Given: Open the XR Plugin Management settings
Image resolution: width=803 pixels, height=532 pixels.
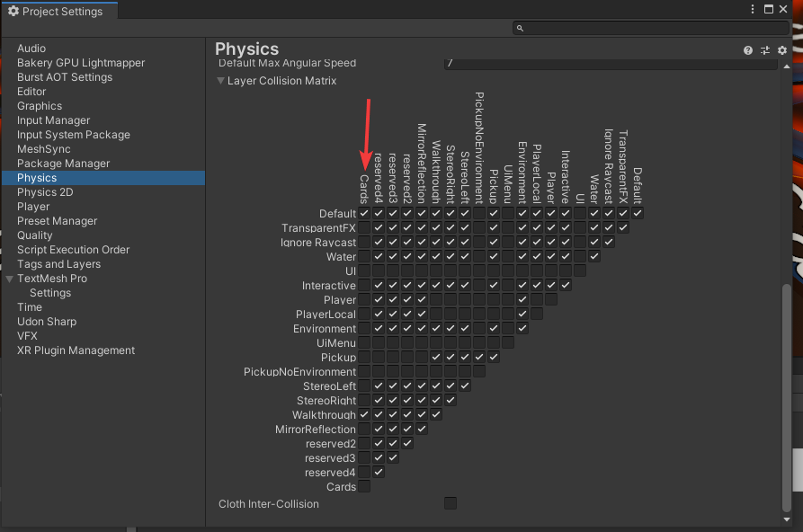Looking at the screenshot, I should point(76,350).
